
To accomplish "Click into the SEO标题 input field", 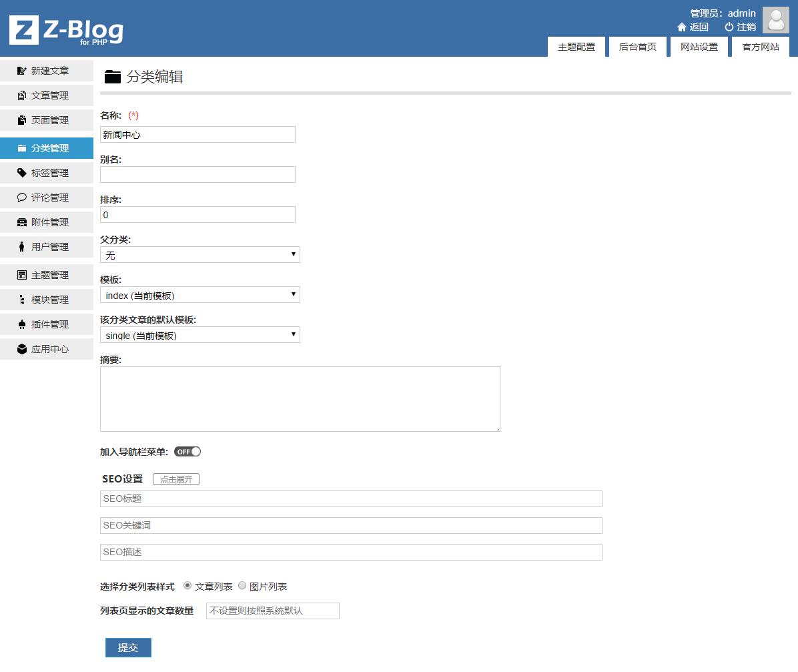I will click(351, 498).
